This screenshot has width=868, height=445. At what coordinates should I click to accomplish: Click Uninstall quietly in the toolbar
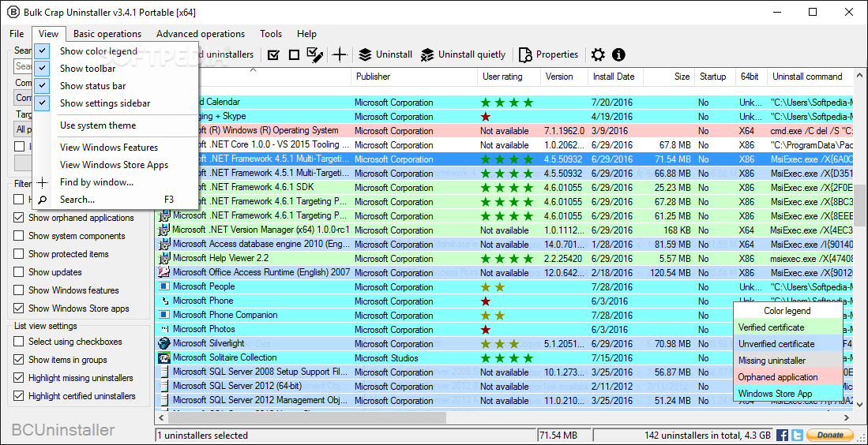(x=464, y=54)
